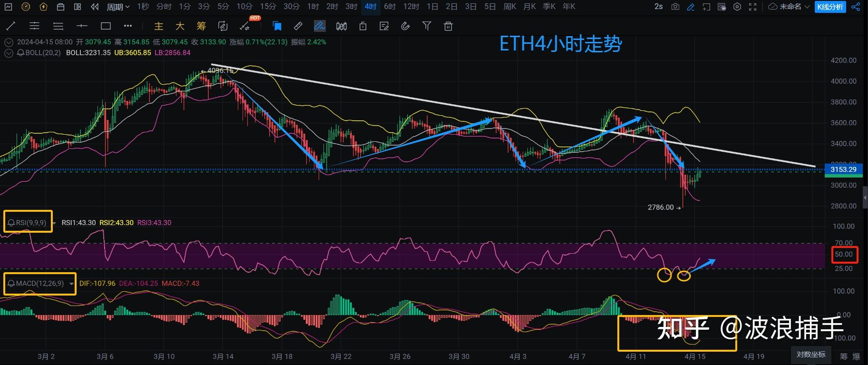Switch to the 周K weekly timeframe

pos(509,7)
